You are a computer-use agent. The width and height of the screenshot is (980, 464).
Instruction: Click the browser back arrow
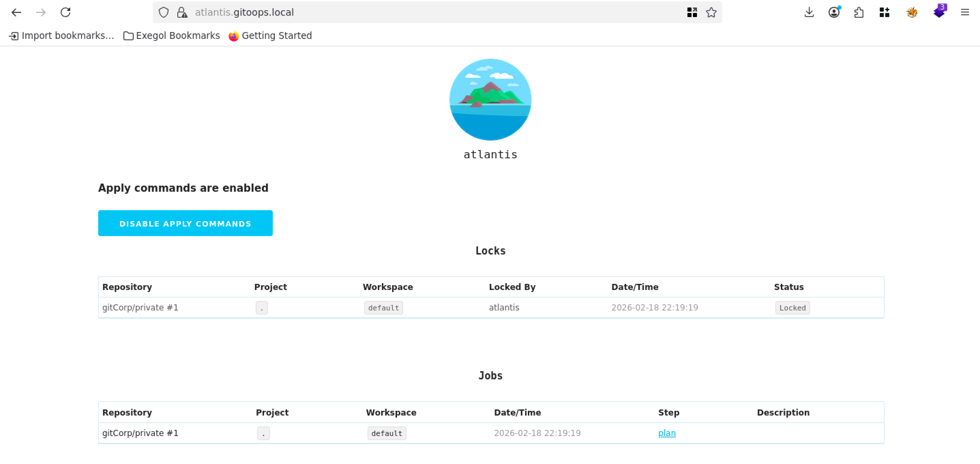click(16, 13)
